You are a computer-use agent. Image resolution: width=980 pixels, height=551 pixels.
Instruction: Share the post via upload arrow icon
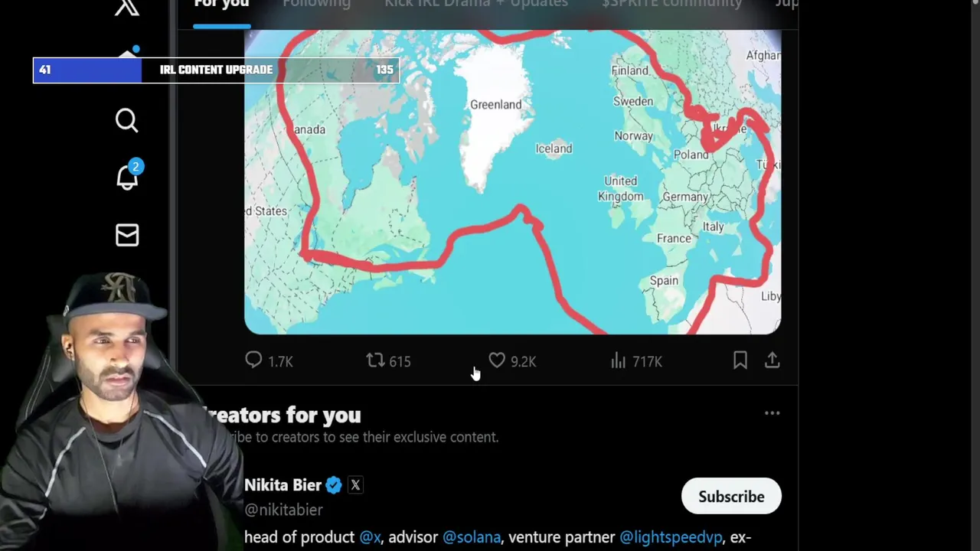click(772, 360)
